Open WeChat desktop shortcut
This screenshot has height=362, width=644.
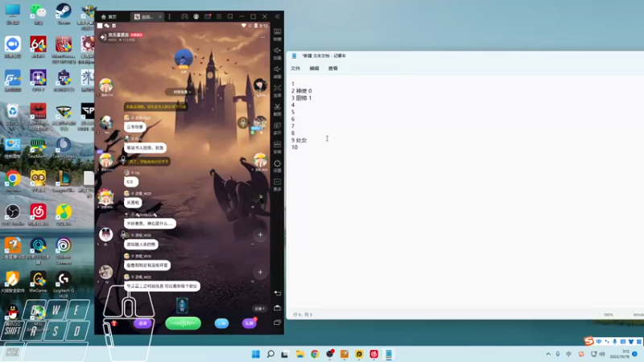tap(38, 14)
